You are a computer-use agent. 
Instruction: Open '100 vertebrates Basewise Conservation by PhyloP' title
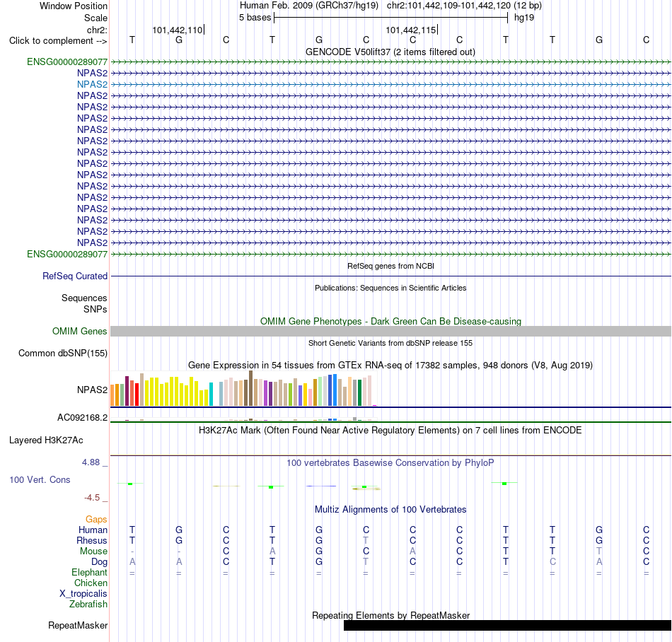(x=390, y=463)
